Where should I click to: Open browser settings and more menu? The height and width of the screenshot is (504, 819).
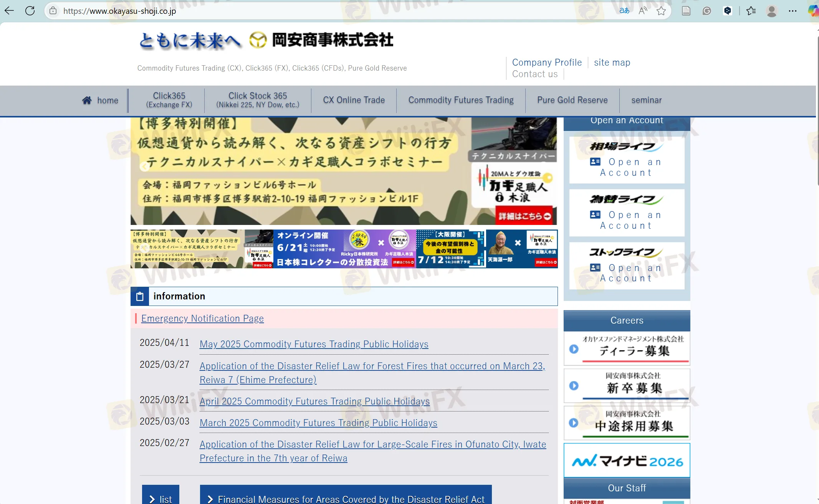[x=793, y=11]
